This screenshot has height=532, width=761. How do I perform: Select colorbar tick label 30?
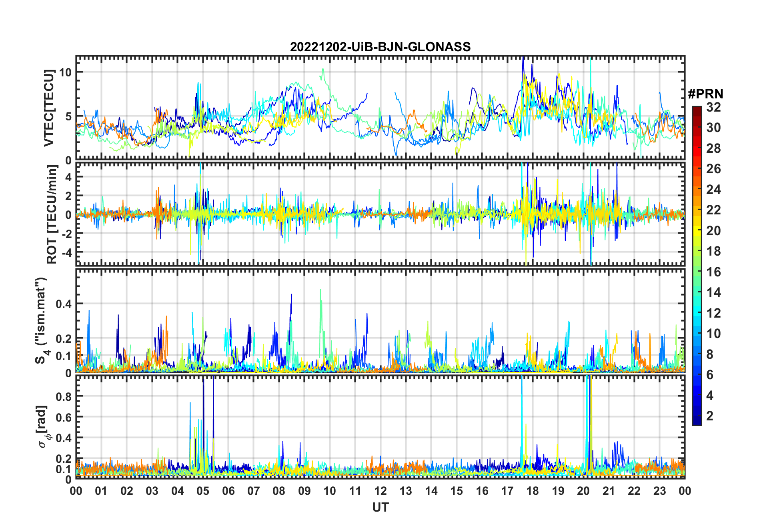point(713,128)
